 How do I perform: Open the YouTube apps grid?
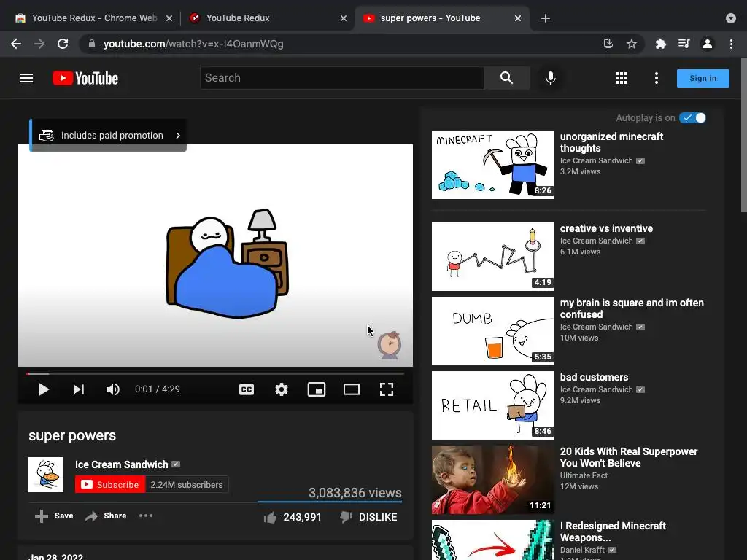622,78
